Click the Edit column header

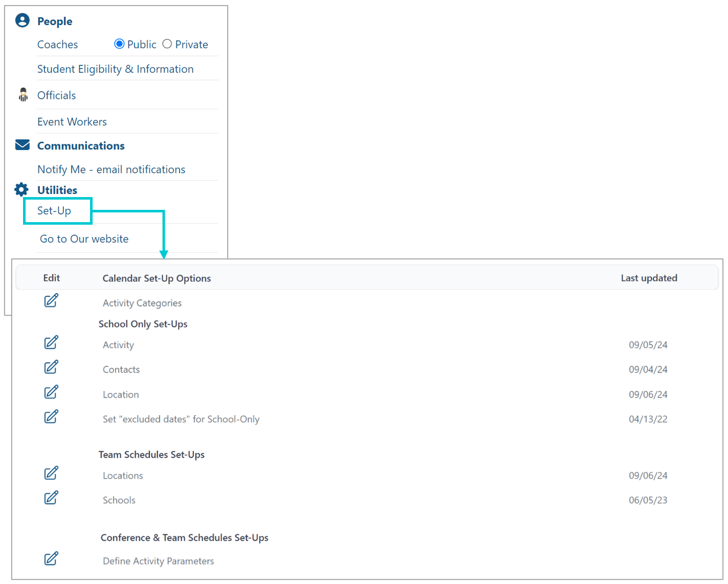click(x=51, y=278)
